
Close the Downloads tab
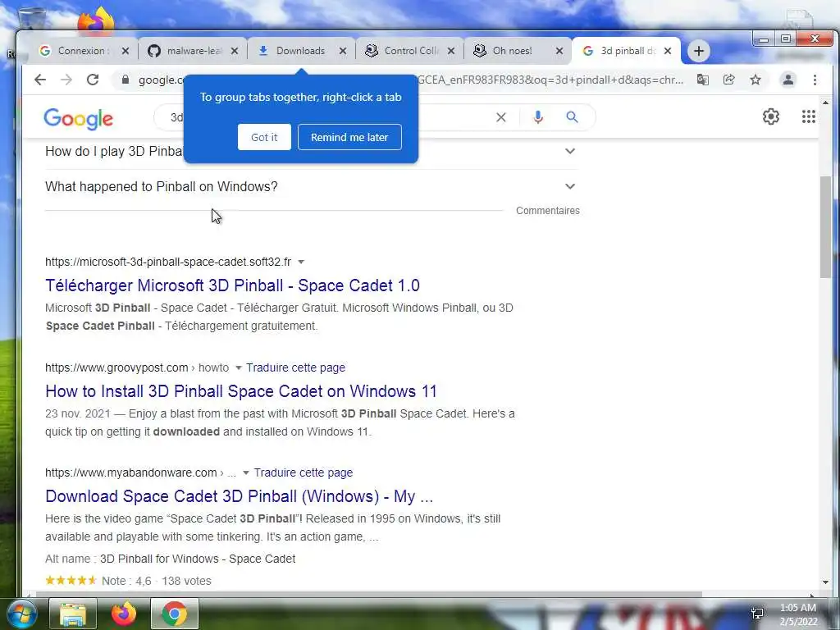click(343, 51)
